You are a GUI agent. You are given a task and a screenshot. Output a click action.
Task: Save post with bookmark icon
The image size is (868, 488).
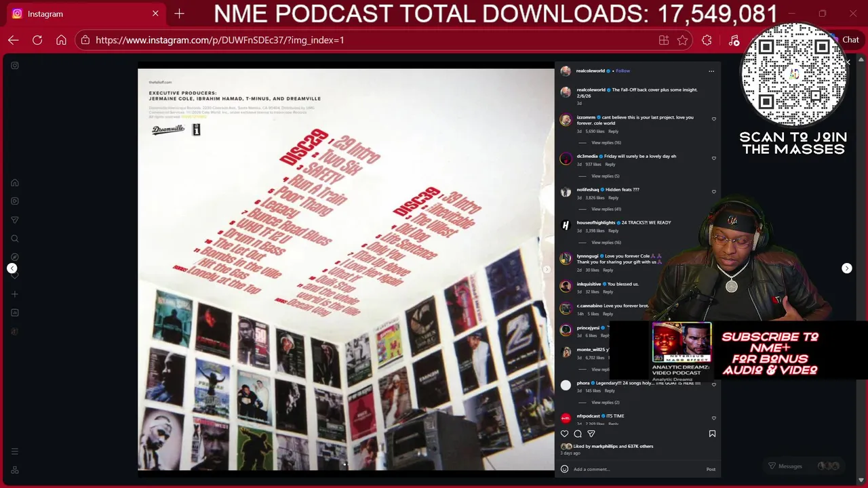pyautogui.click(x=712, y=434)
